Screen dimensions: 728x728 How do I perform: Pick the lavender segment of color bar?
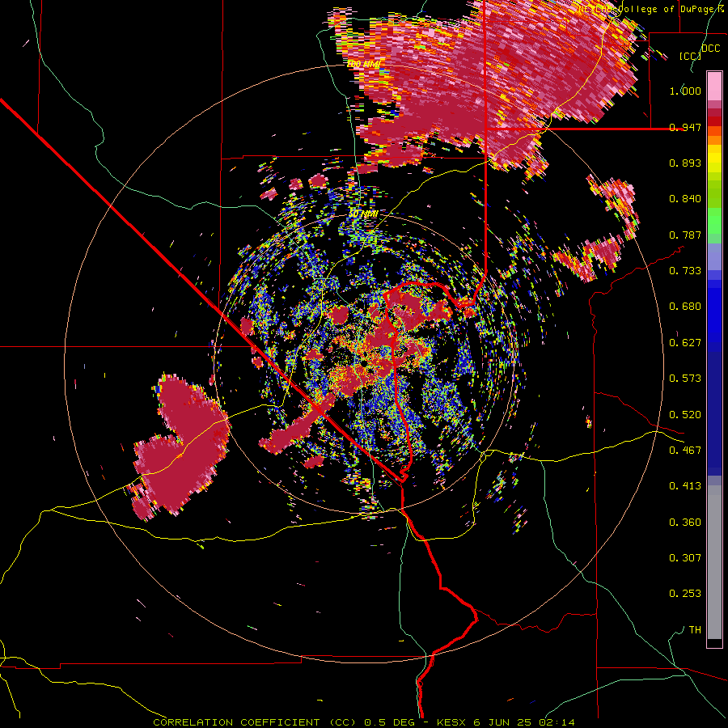[714, 256]
